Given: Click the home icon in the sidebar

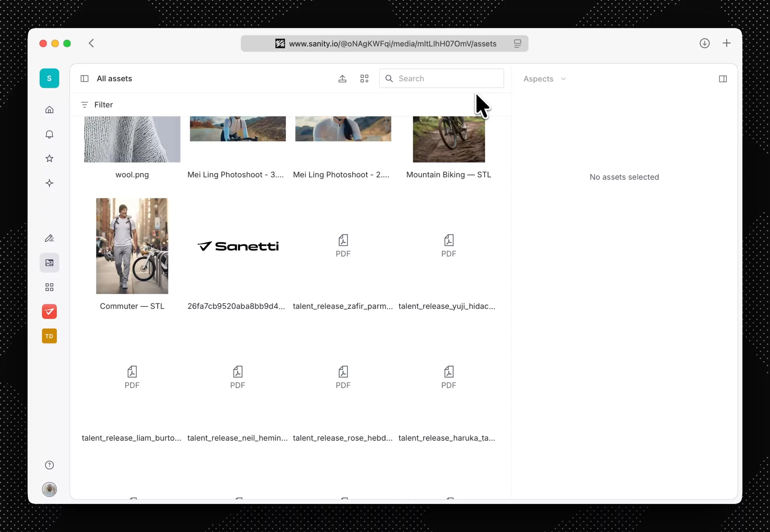Looking at the screenshot, I should pyautogui.click(x=49, y=110).
